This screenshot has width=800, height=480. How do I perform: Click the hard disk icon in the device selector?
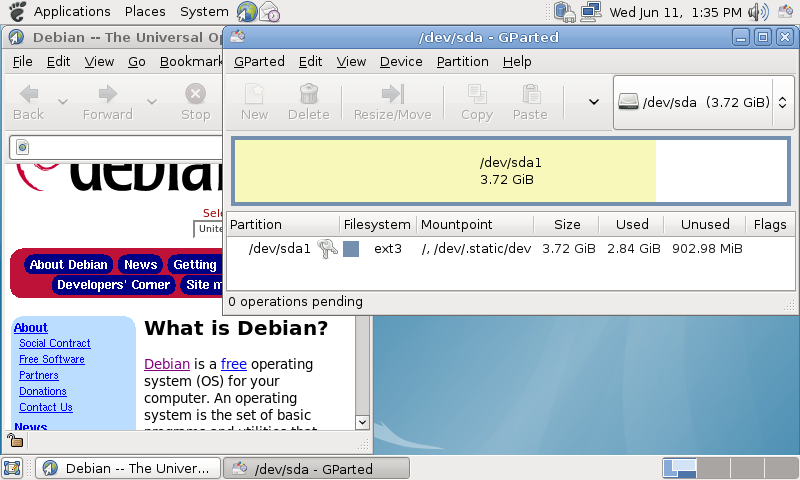[628, 102]
